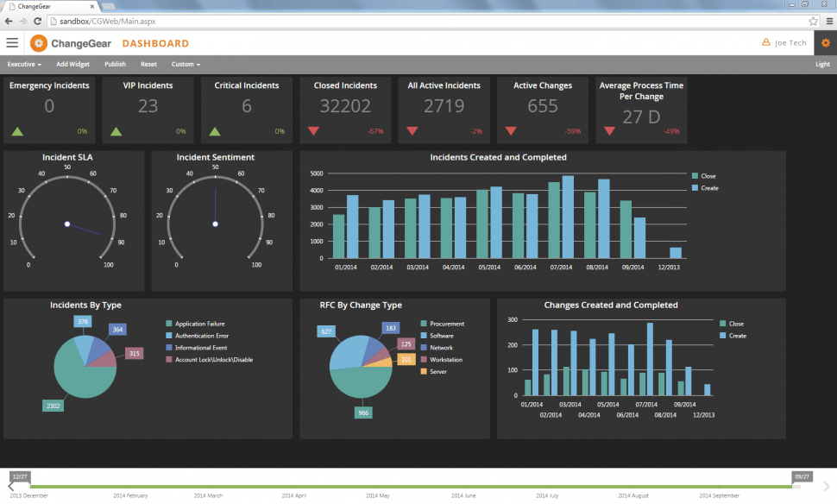Toggle Software legend entry

pos(437,336)
